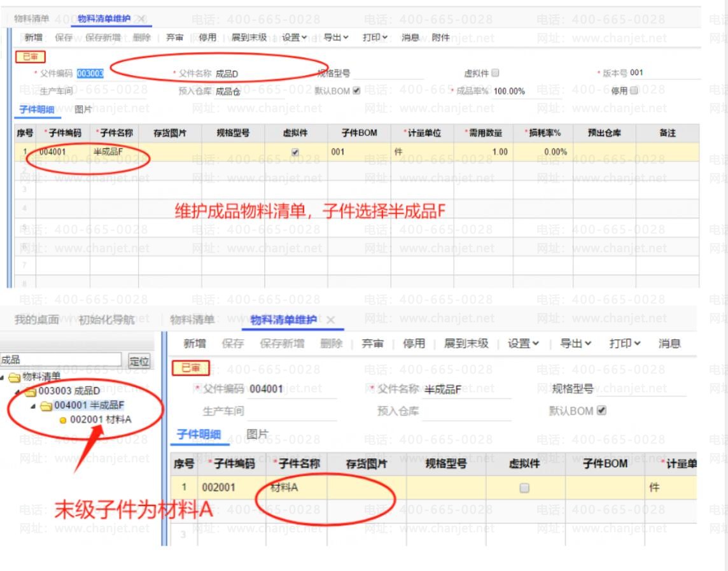
Task: Open the upper 设置 dropdown menu
Action: (295, 38)
